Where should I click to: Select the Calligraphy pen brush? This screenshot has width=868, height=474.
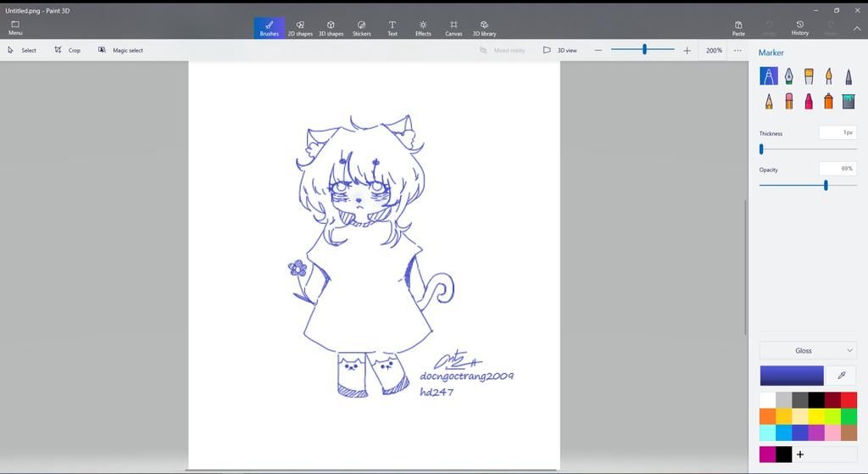click(x=788, y=75)
